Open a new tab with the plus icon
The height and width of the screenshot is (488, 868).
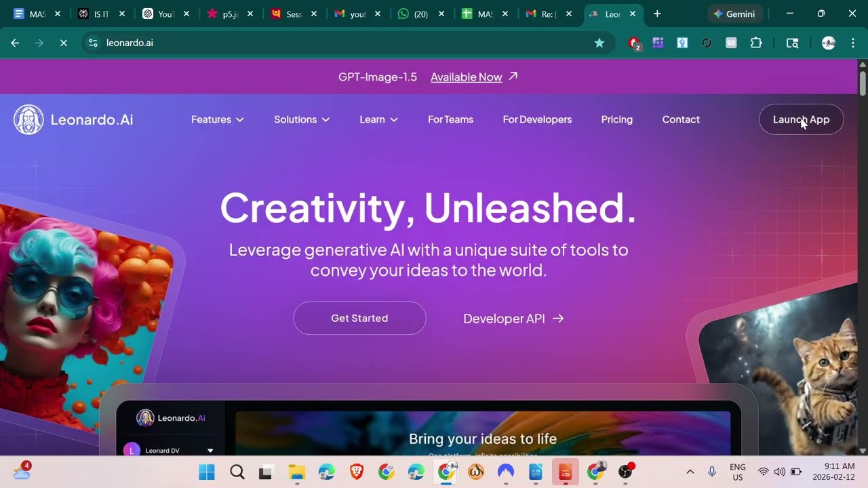coord(657,14)
